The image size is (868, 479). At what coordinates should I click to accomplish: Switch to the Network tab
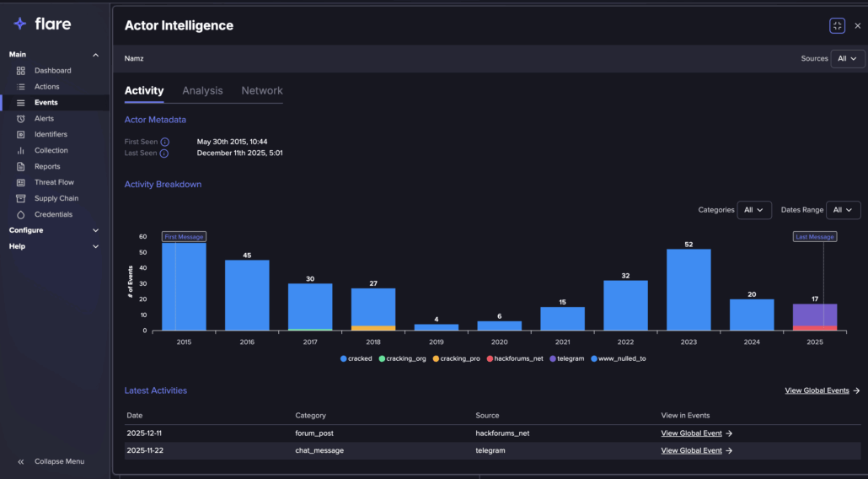[262, 91]
